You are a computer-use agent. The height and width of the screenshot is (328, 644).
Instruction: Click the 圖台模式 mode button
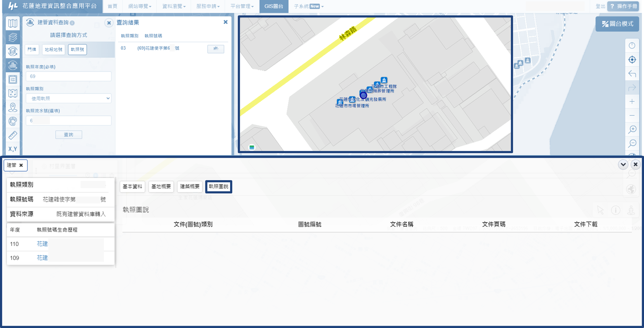tap(617, 24)
